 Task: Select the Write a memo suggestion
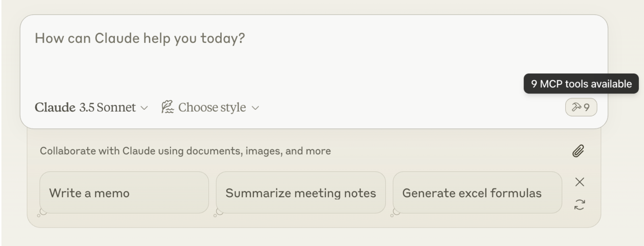[x=124, y=193]
